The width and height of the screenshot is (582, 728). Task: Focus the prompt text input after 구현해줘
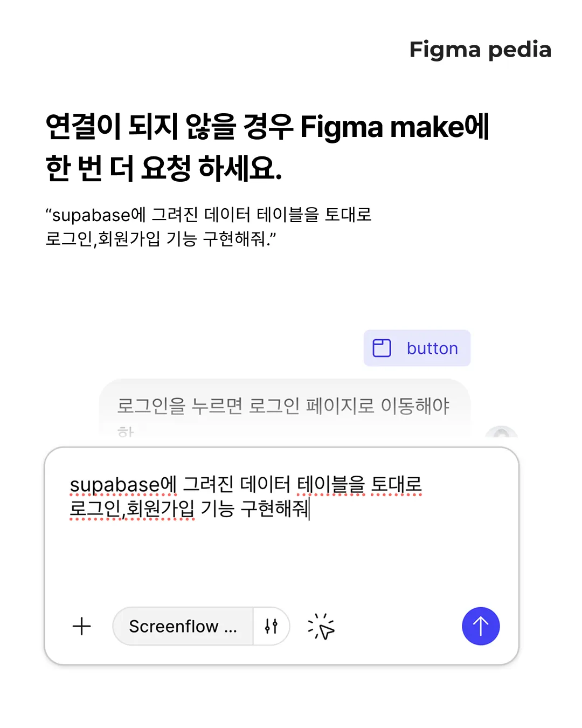(313, 509)
